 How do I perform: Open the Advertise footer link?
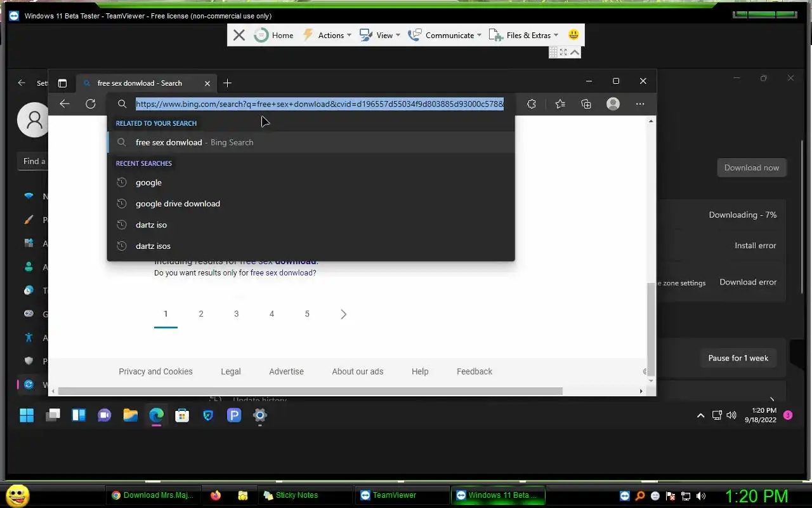coord(286,371)
